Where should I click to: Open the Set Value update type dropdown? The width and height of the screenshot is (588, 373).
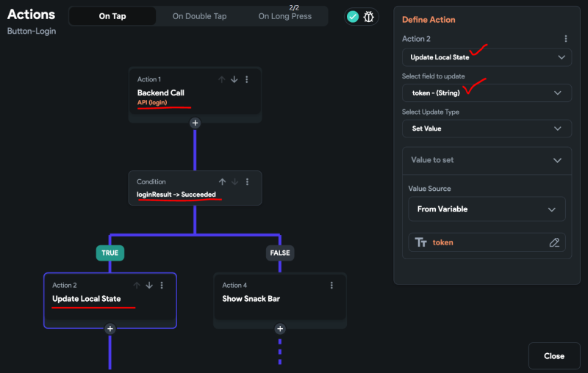click(487, 128)
